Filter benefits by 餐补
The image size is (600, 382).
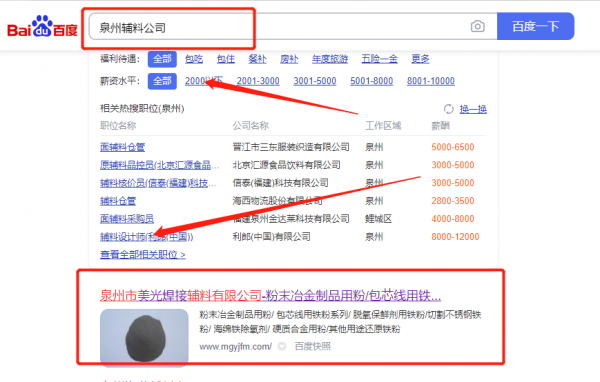[x=257, y=59]
